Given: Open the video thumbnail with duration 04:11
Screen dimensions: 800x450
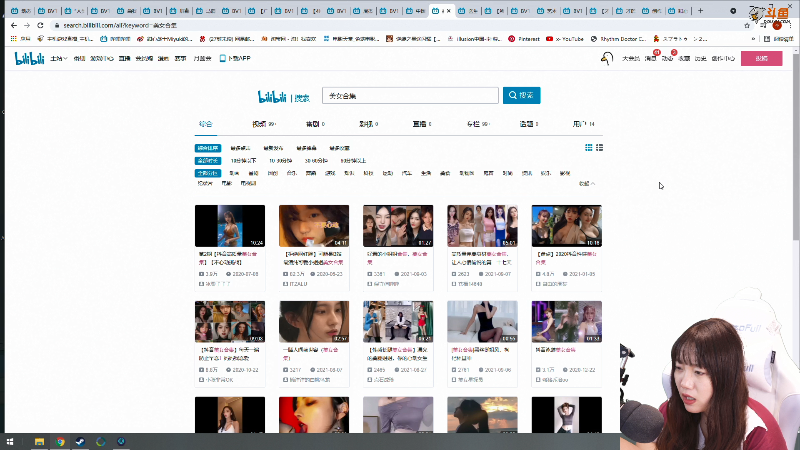Looking at the screenshot, I should (314, 226).
